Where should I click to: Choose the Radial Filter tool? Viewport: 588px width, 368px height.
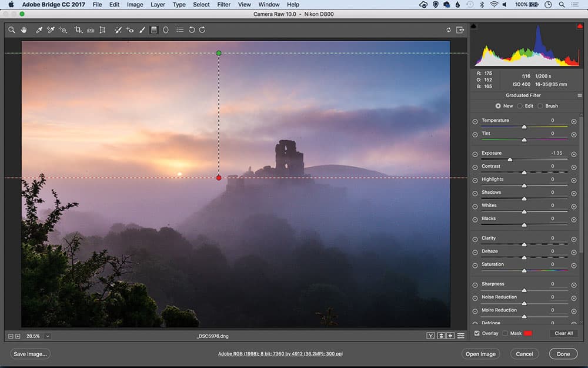pyautogui.click(x=166, y=29)
